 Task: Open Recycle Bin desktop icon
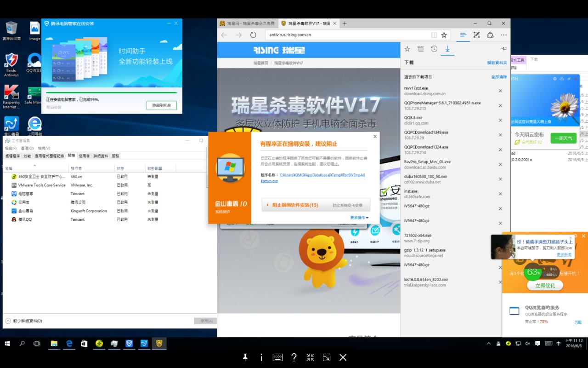[x=11, y=31]
